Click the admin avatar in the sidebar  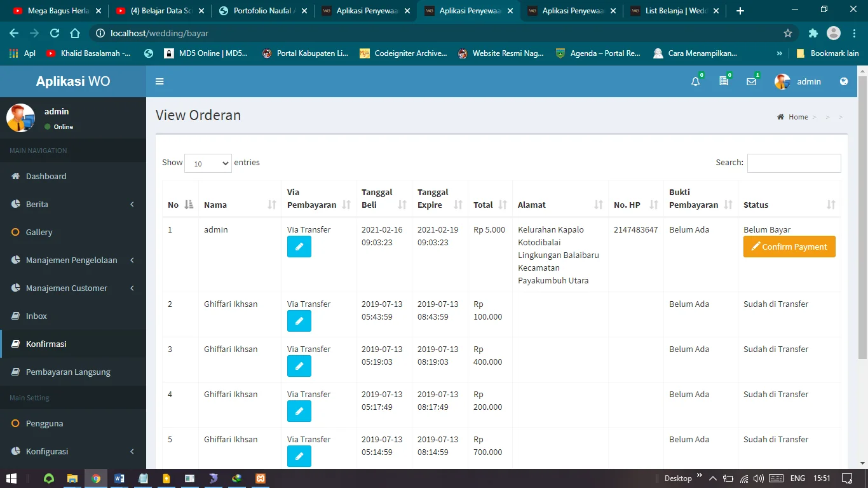(20, 118)
